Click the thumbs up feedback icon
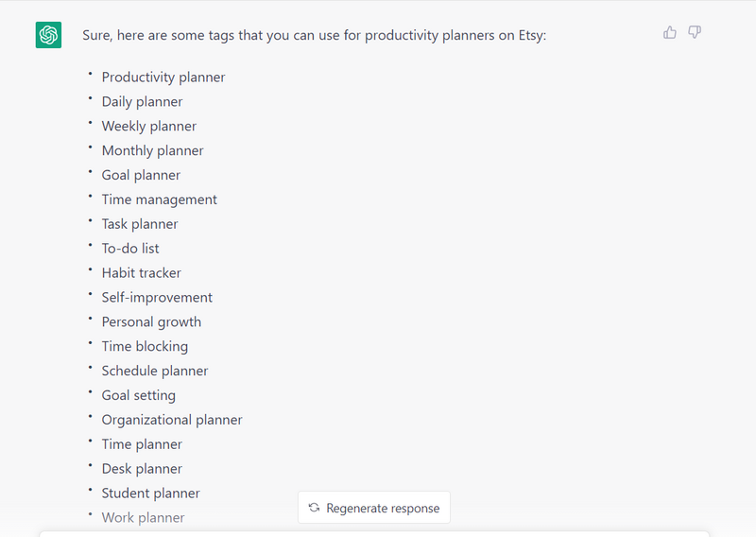Image resolution: width=756 pixels, height=537 pixels. pyautogui.click(x=670, y=32)
